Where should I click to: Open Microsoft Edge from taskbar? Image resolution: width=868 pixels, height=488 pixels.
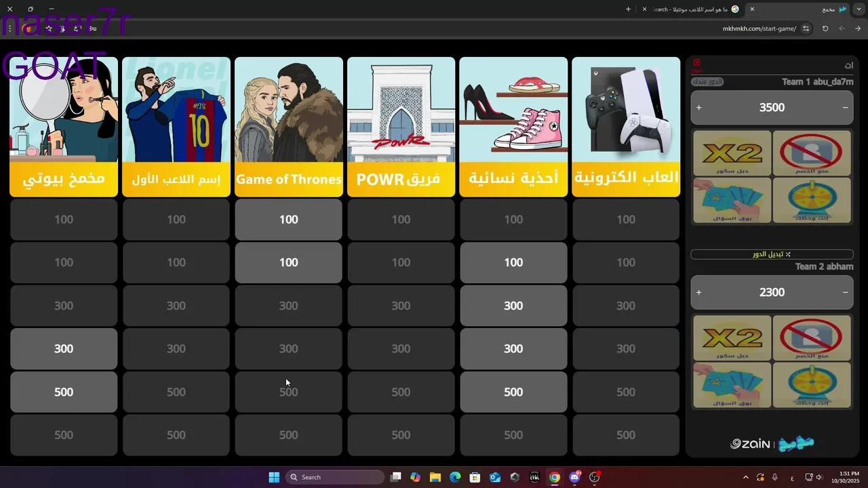click(x=455, y=477)
